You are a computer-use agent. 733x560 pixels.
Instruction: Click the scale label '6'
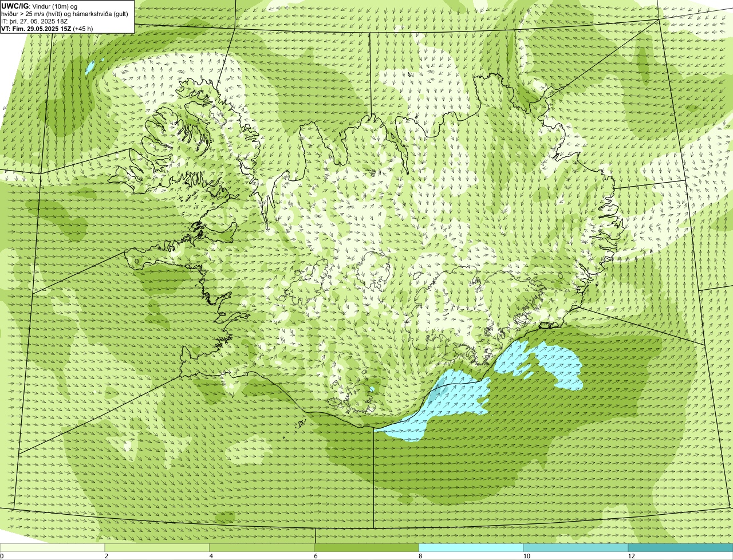click(316, 556)
